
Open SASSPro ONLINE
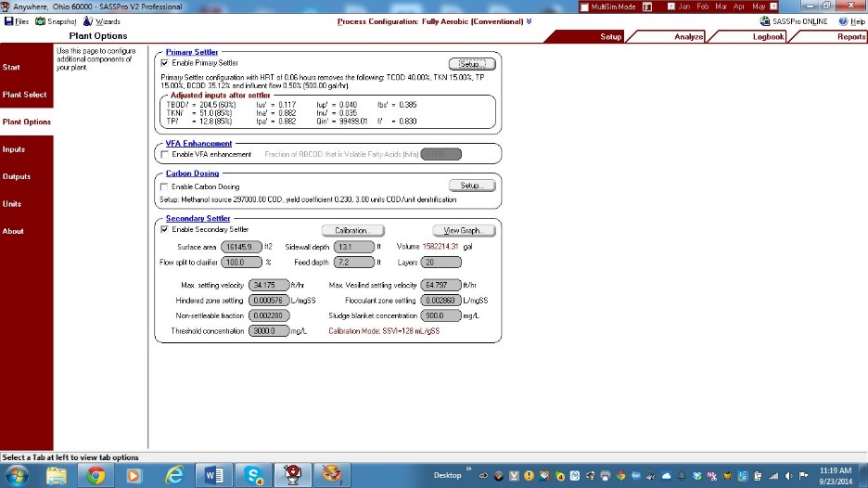(x=765, y=20)
